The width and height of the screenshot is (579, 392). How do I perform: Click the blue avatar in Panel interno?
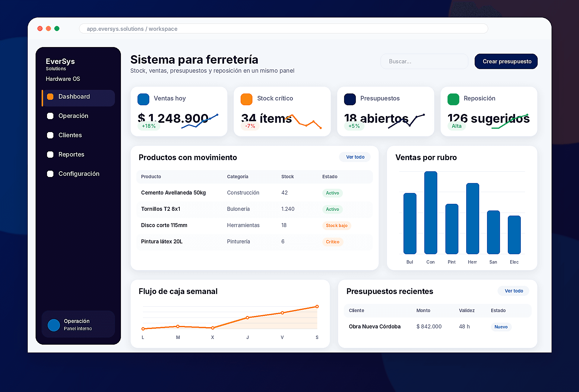[x=54, y=325]
